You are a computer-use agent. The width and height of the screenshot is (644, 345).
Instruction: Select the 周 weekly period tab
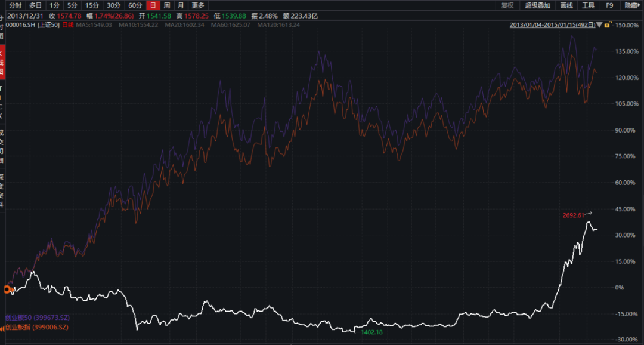coord(167,5)
